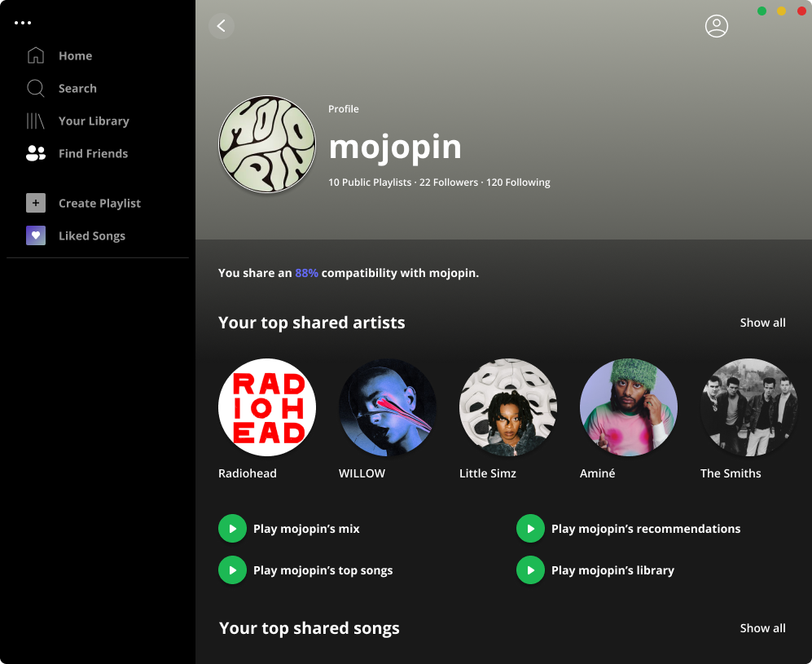Click the 'Your top shared artists' heading
Viewport: 812px width, 664px height.
pos(312,323)
